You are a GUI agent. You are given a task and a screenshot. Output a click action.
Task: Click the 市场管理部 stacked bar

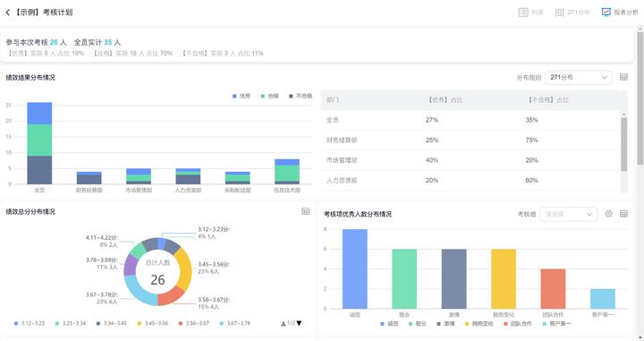(139, 176)
